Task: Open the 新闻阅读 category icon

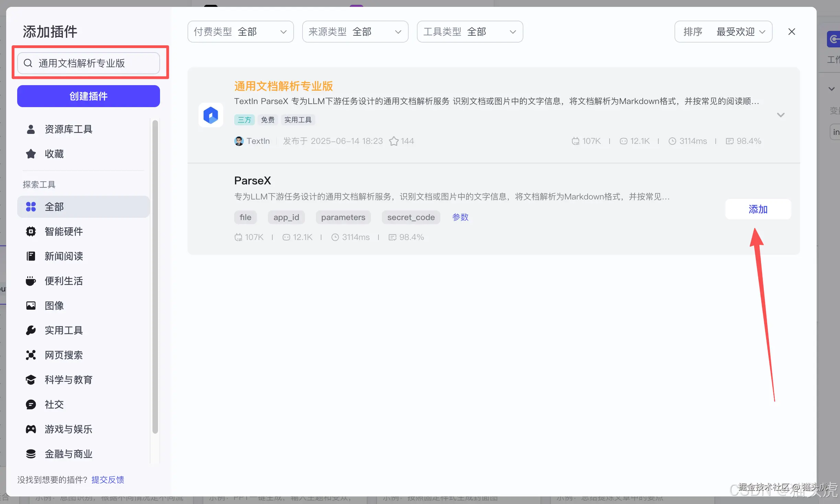Action: click(x=31, y=256)
